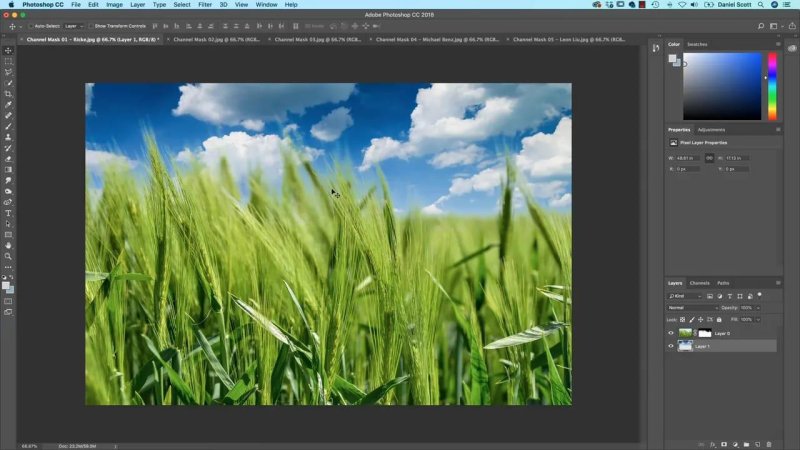
Task: Add layer mask from Layers panel footer
Action: [x=724, y=444]
